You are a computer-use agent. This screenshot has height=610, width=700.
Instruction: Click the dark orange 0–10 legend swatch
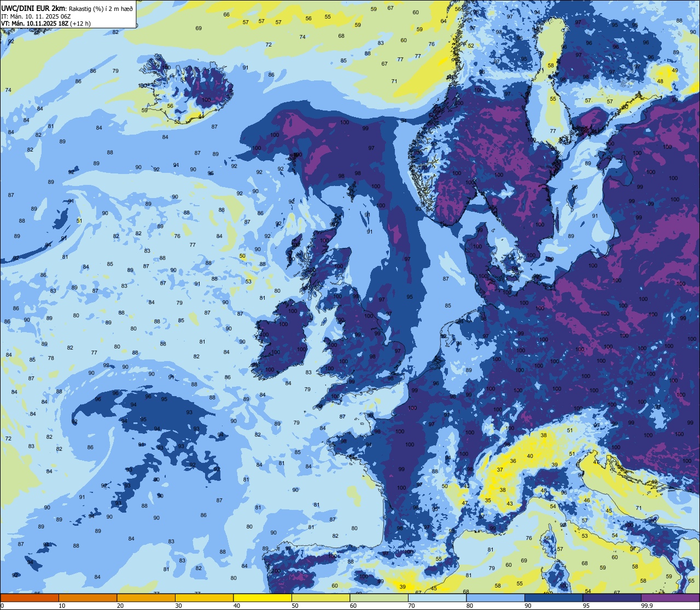coord(30,597)
